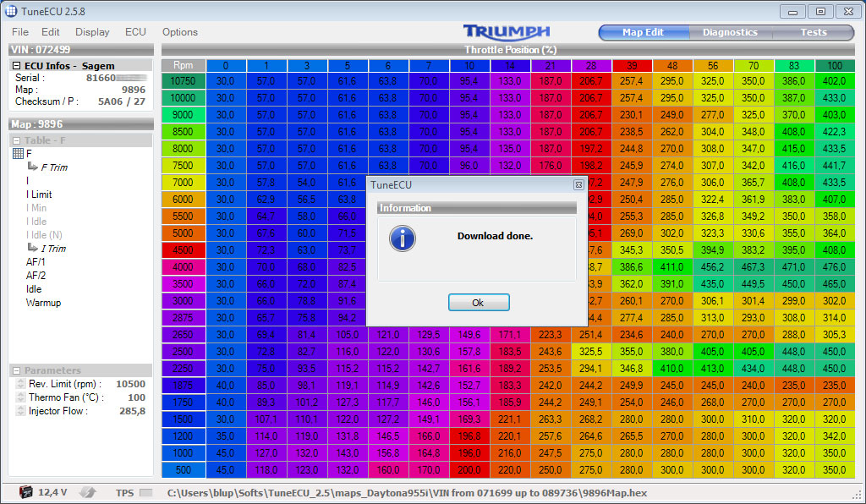Select the F table grid icon
Viewport: 866px width, 504px height.
[18, 153]
